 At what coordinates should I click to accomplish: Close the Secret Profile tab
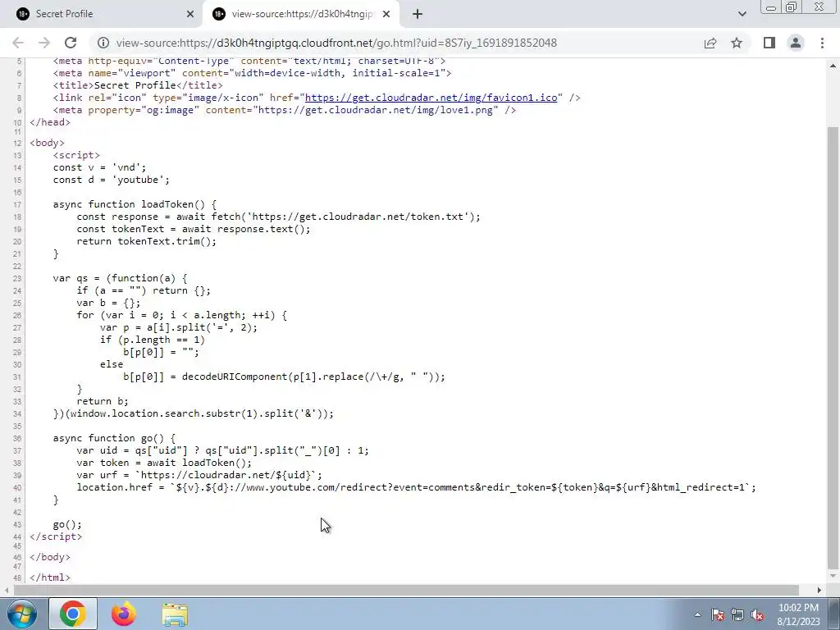190,14
